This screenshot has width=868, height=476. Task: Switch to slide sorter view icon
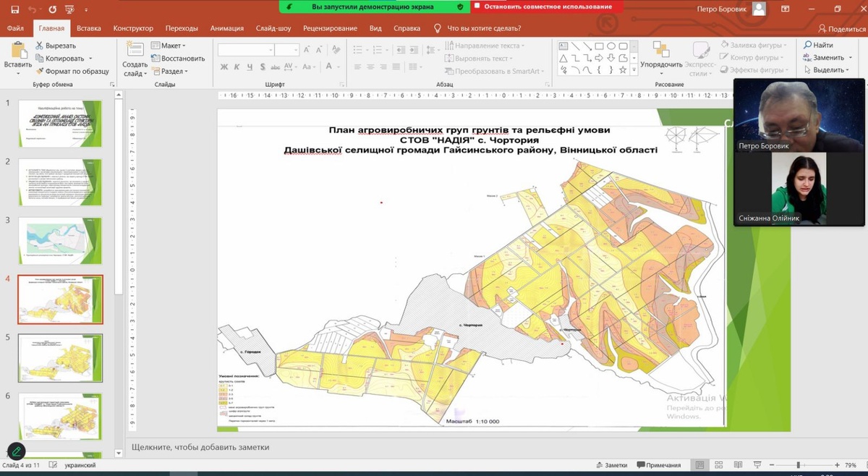click(x=718, y=465)
